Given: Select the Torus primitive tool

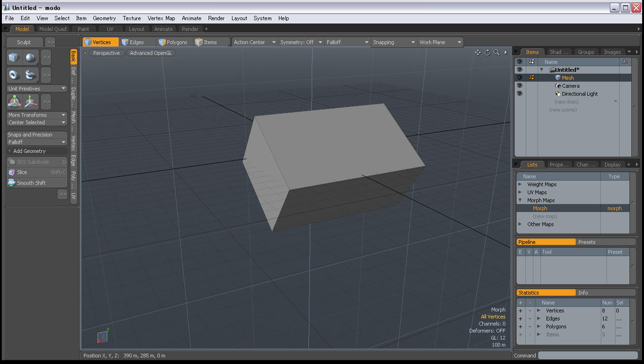Looking at the screenshot, I should point(15,75).
